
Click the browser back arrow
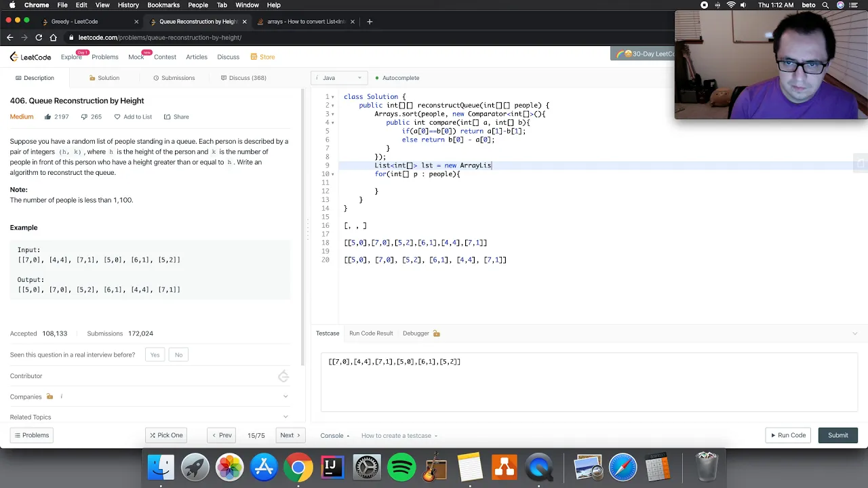click(9, 38)
